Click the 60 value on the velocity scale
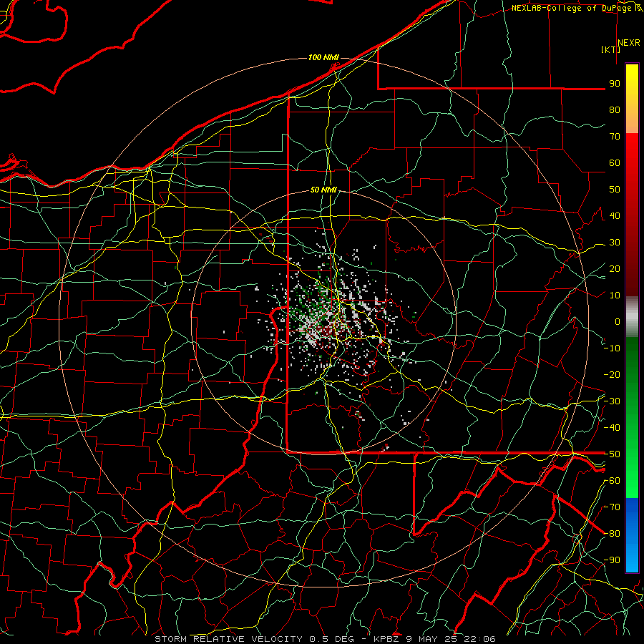This screenshot has height=644, width=644. coord(615,163)
